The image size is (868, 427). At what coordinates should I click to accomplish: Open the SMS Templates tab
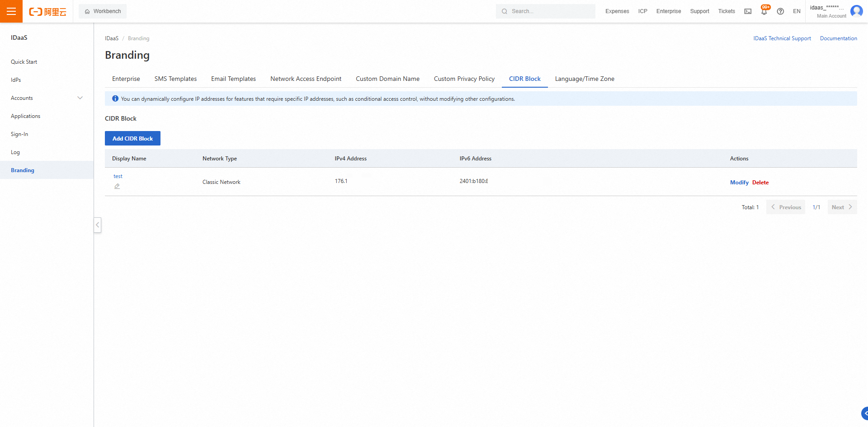pyautogui.click(x=175, y=79)
